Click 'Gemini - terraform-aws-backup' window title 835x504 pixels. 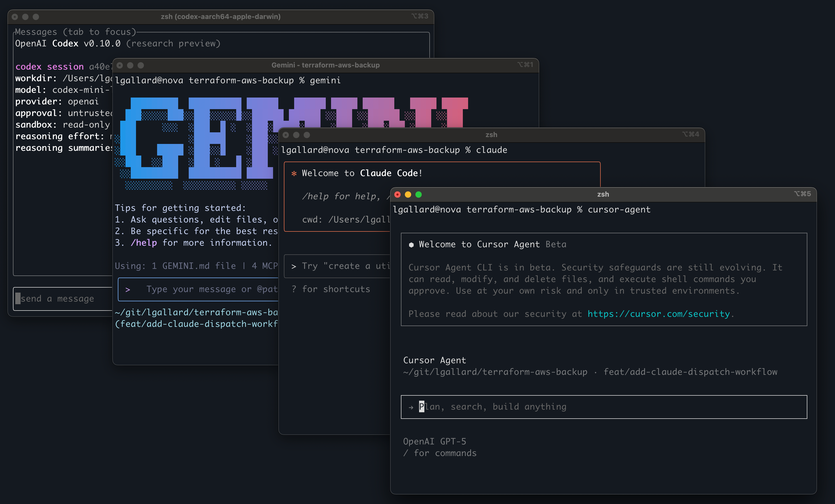tap(325, 65)
